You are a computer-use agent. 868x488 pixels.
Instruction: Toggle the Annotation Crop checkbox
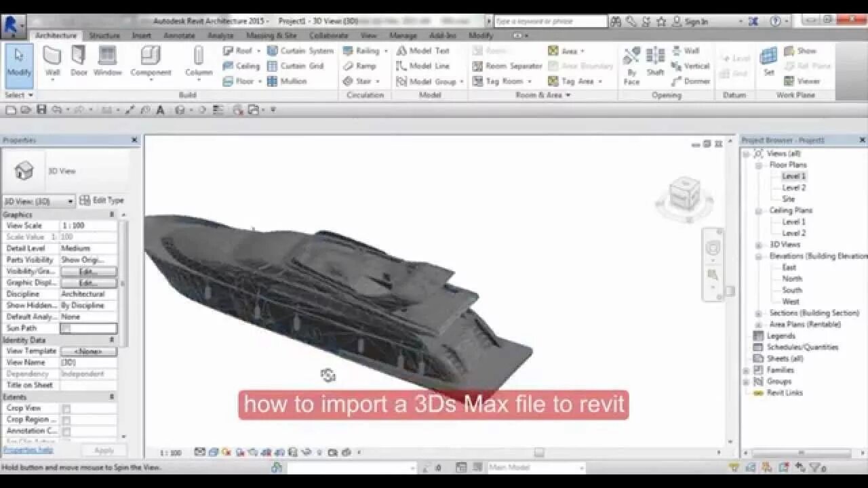pos(66,431)
